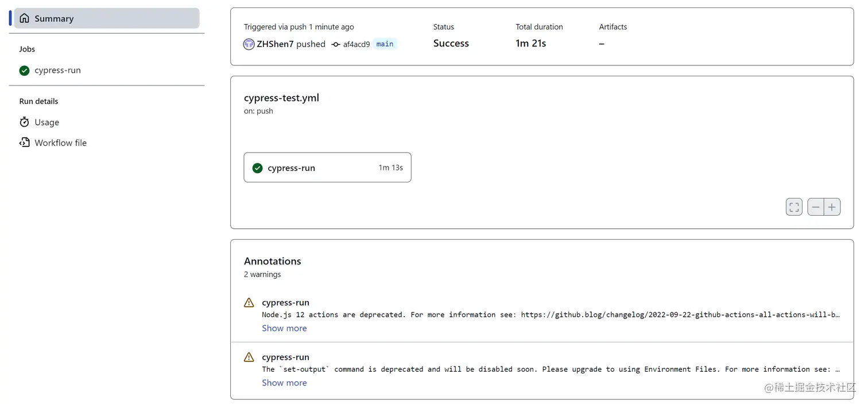The height and width of the screenshot is (405, 868).
Task: Expand the set-output warning with Show more
Action: (284, 383)
